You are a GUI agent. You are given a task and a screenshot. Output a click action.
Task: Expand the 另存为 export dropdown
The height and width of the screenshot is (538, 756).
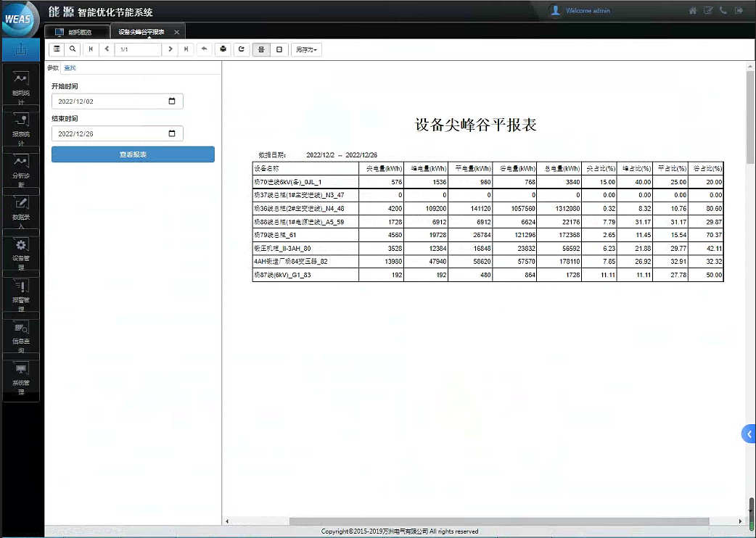307,49
